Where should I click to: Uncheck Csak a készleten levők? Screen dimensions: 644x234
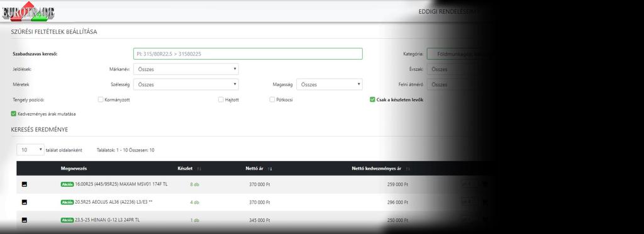[x=372, y=99]
